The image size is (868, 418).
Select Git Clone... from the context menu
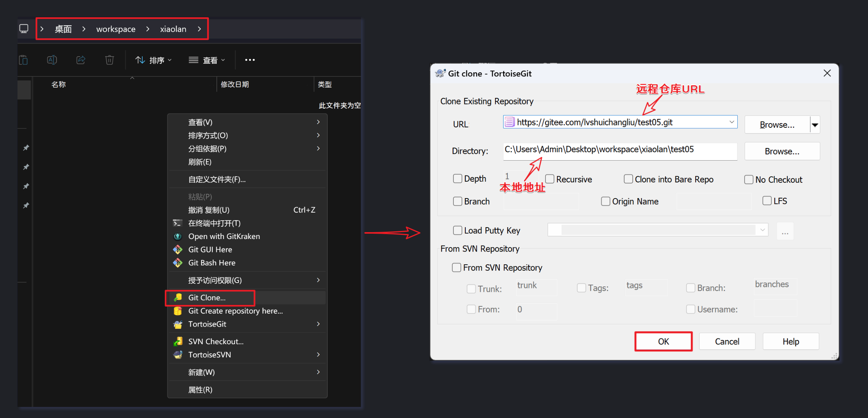pos(207,298)
